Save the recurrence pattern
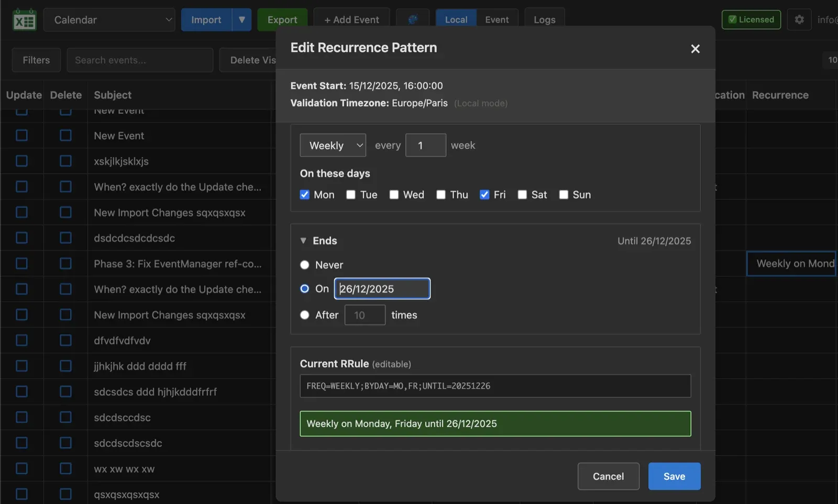838x504 pixels. click(674, 476)
